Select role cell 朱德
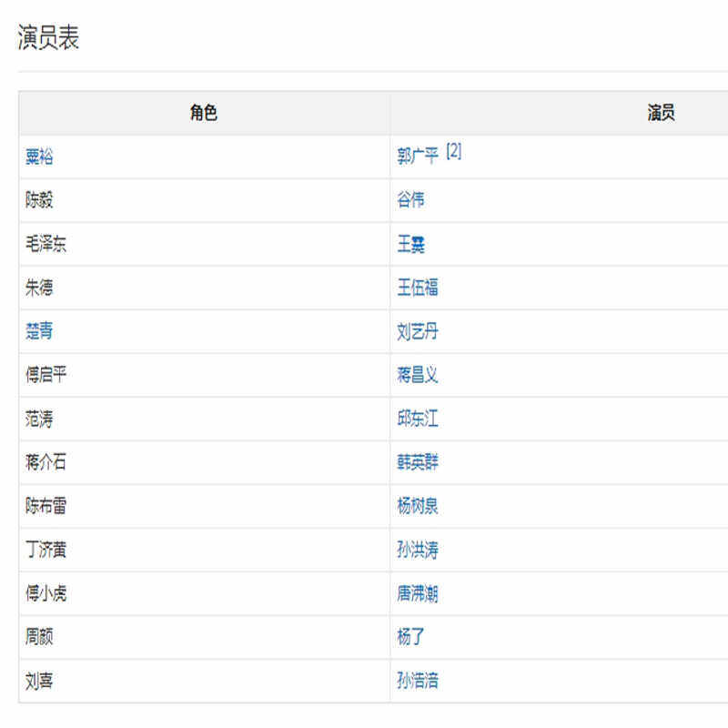The image size is (728, 728). (204, 288)
